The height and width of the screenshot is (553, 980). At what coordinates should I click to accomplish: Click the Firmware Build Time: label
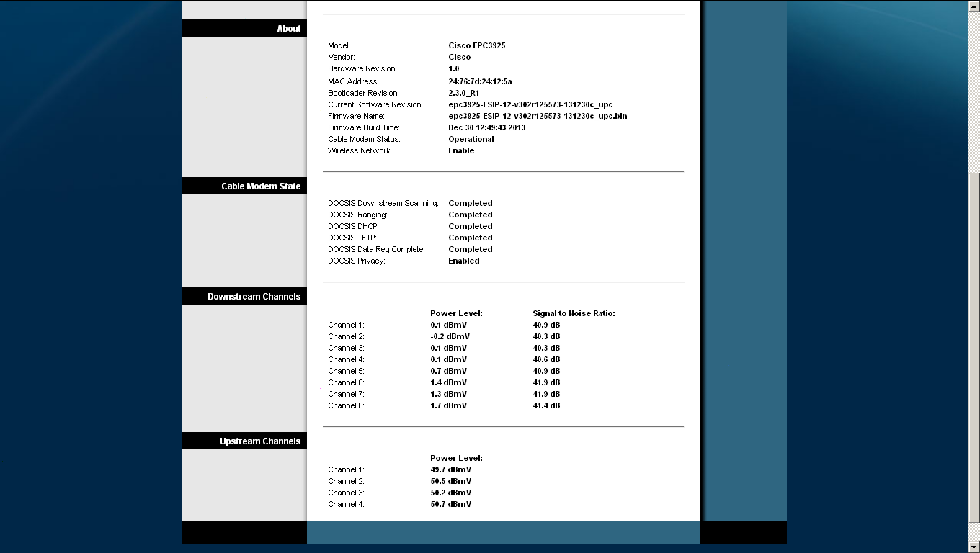point(364,127)
